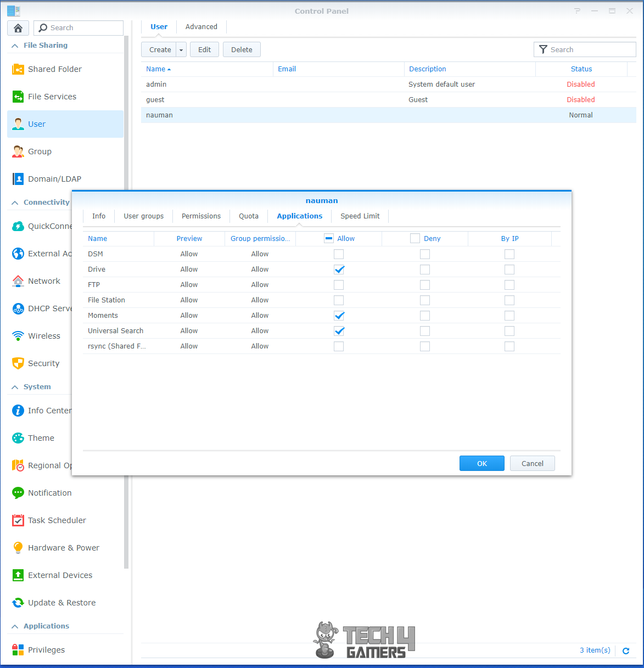Uncheck Allow for Drive
The height and width of the screenshot is (668, 644).
(339, 270)
